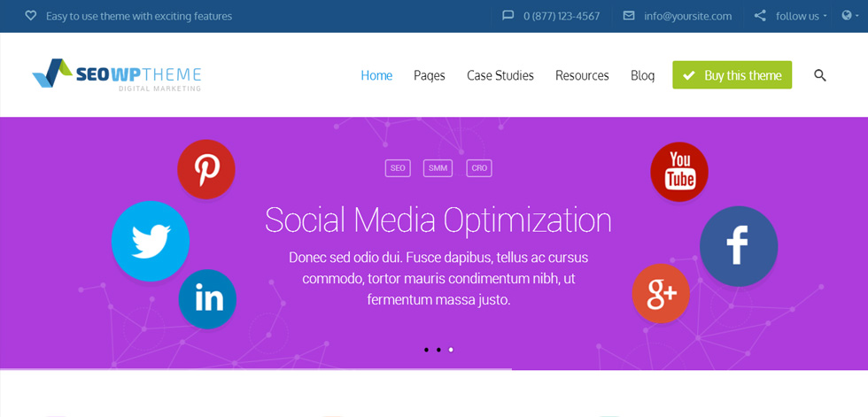Go to the Blog menu item
This screenshot has height=417, width=868.
642,76
